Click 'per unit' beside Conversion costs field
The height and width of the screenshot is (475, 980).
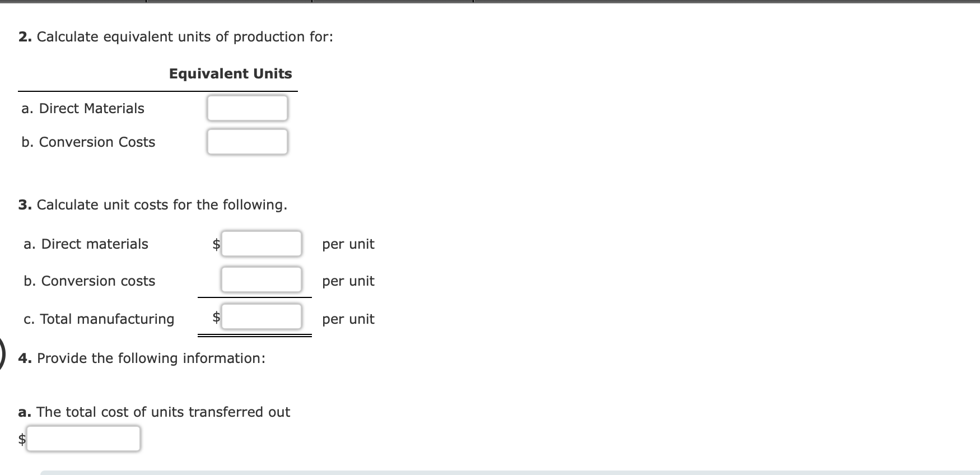348,282
